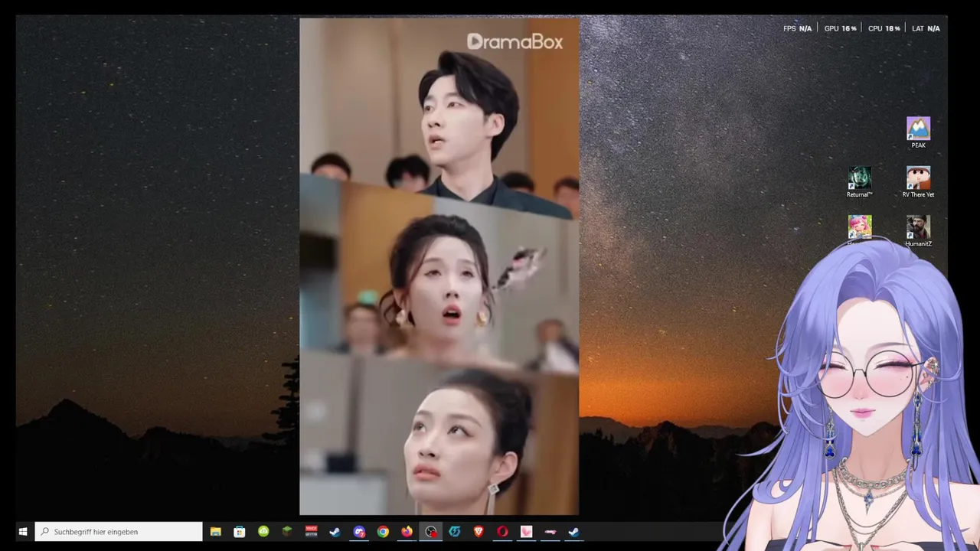Viewport: 980px width, 551px height.
Task: Open the RV There Yet desktop shortcut
Action: (918, 182)
